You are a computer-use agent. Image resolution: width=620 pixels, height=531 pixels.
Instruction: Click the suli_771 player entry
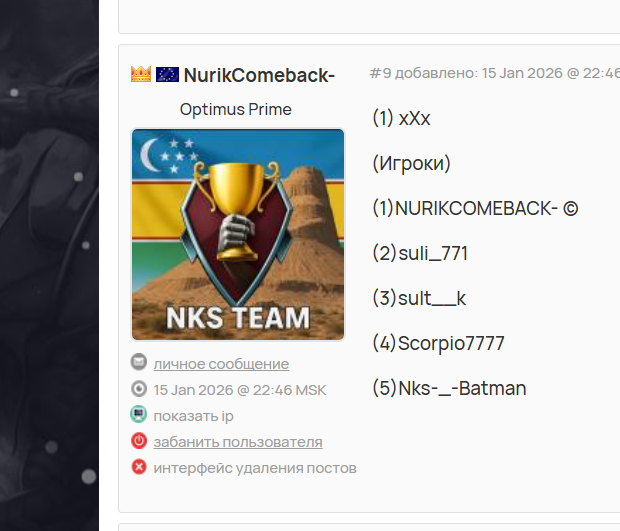pyautogui.click(x=420, y=253)
